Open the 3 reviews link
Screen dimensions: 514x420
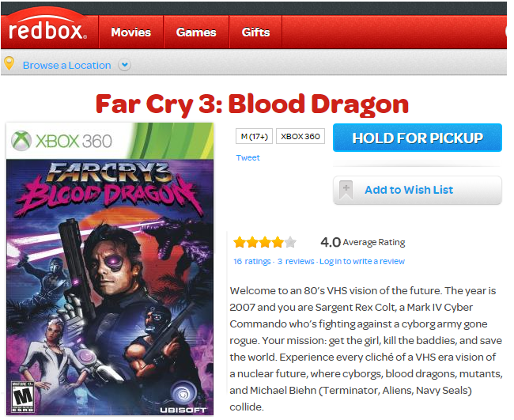[x=296, y=261]
